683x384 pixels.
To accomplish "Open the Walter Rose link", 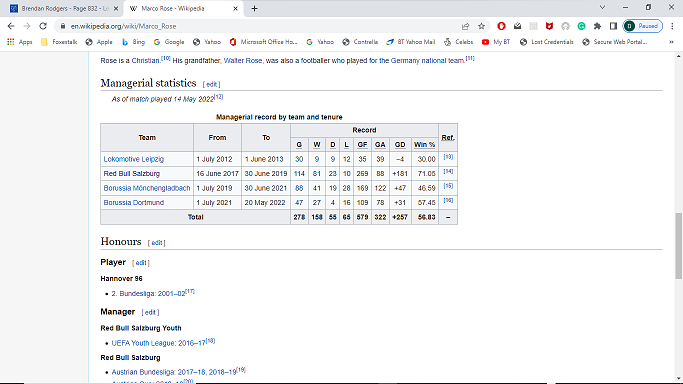I will click(x=243, y=61).
